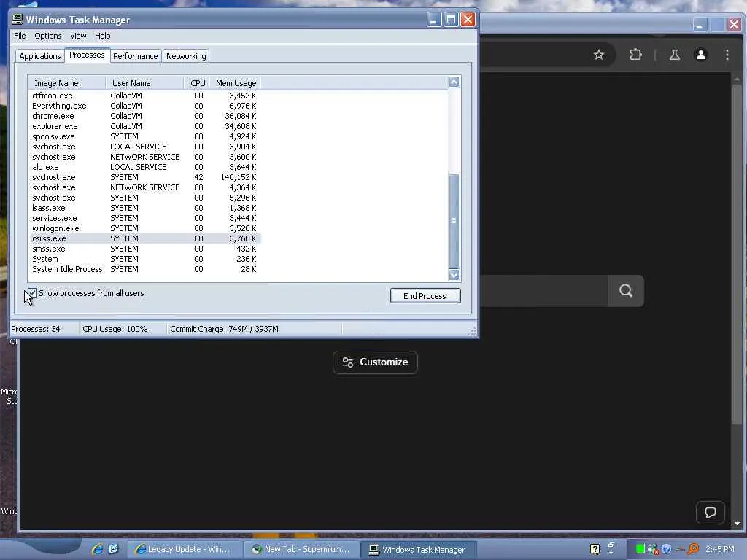Toggle Show processes from all users checkbox
The height and width of the screenshot is (560, 747).
32,293
